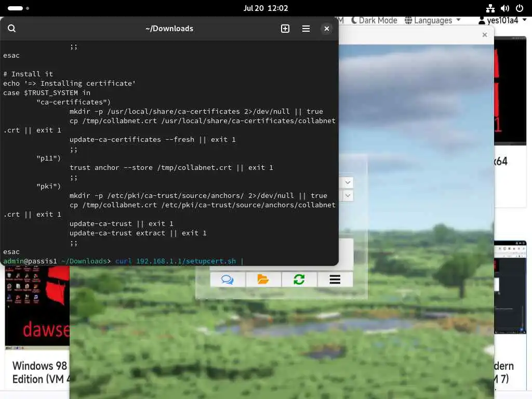Open the network status icon in the top bar

(490, 8)
